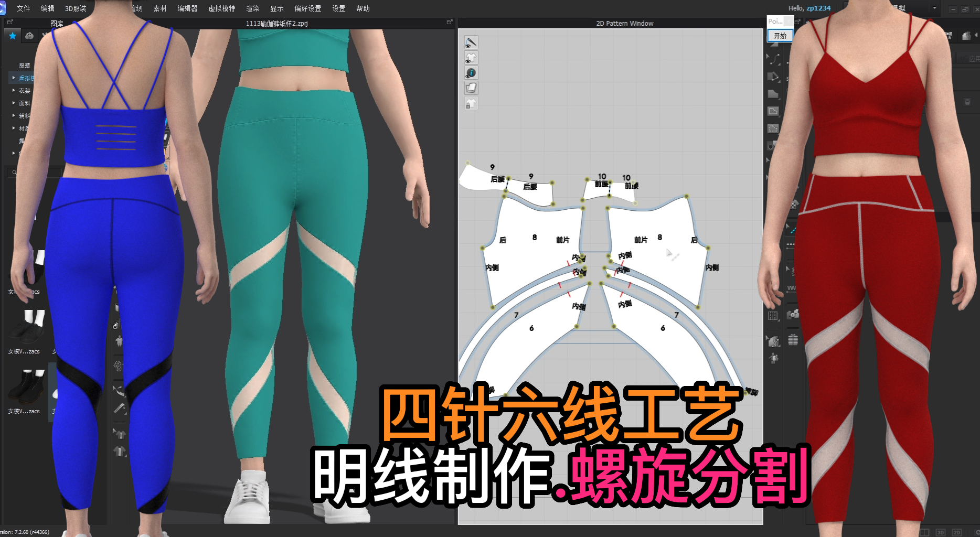
Task: Click the zp1234 username link
Action: coord(819,8)
